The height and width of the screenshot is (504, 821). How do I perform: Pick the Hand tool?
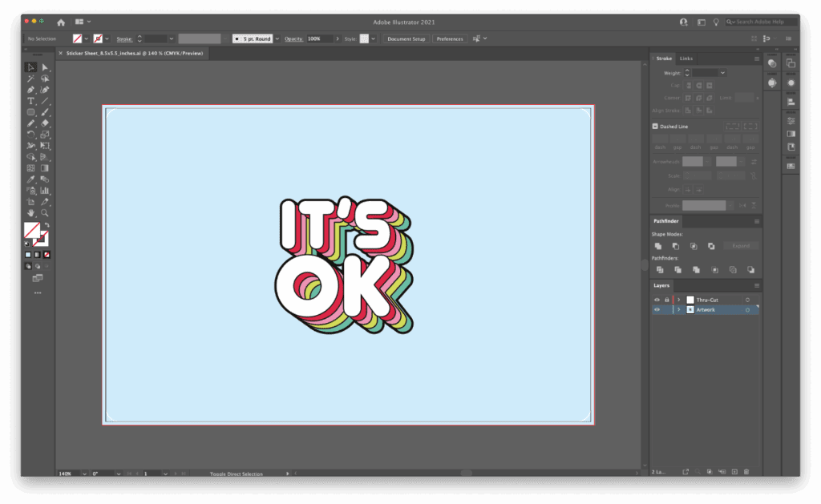pyautogui.click(x=30, y=213)
